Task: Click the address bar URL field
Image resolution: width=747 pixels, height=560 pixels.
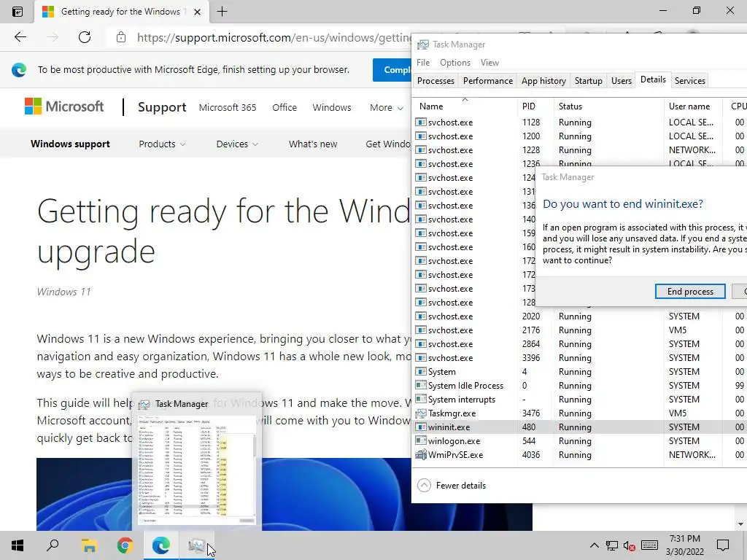Action: tap(273, 37)
